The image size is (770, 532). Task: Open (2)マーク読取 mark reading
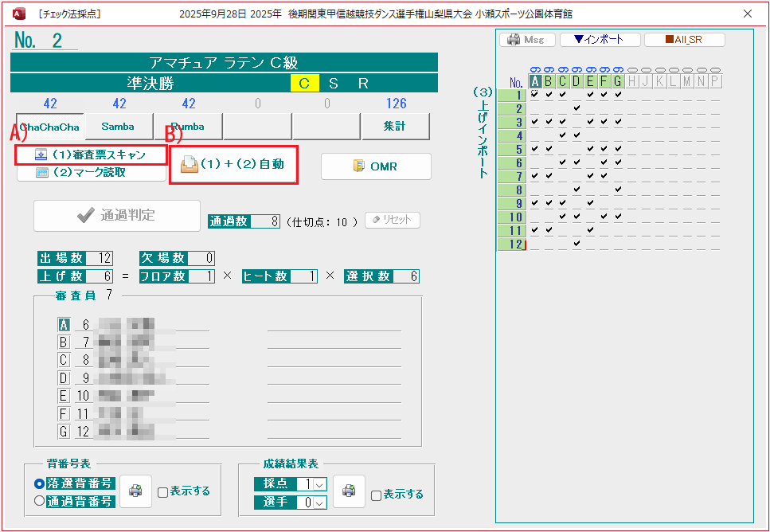[x=92, y=172]
